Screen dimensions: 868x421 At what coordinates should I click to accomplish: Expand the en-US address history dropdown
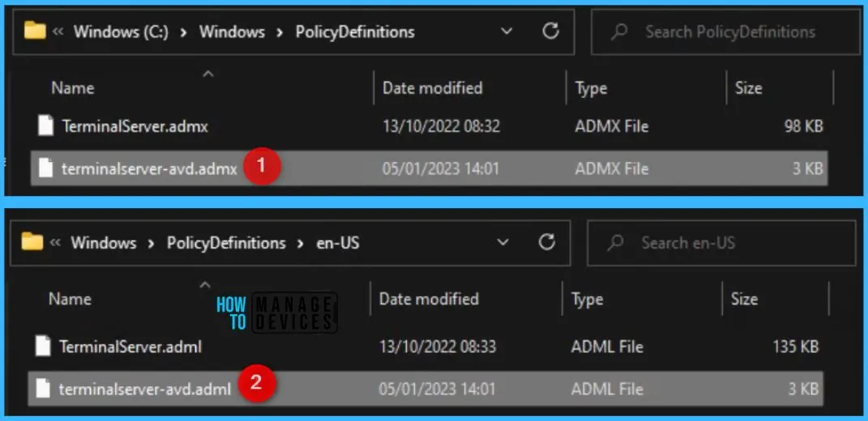point(503,242)
